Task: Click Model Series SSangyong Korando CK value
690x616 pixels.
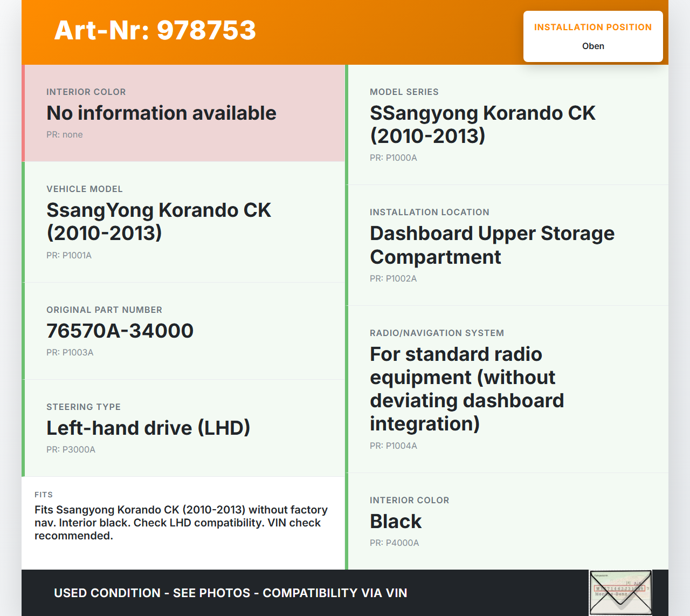Action: tap(482, 124)
